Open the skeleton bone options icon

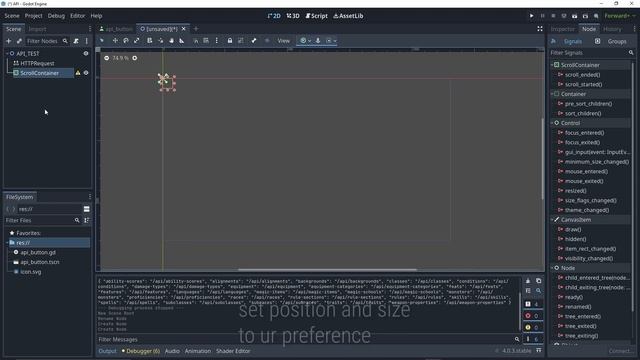(x=254, y=40)
